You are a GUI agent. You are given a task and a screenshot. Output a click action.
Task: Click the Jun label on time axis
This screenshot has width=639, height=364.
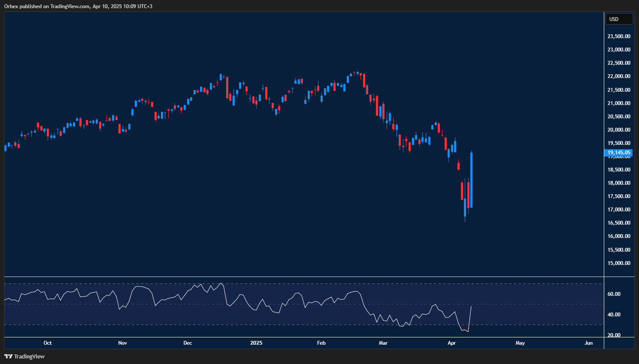pos(589,343)
